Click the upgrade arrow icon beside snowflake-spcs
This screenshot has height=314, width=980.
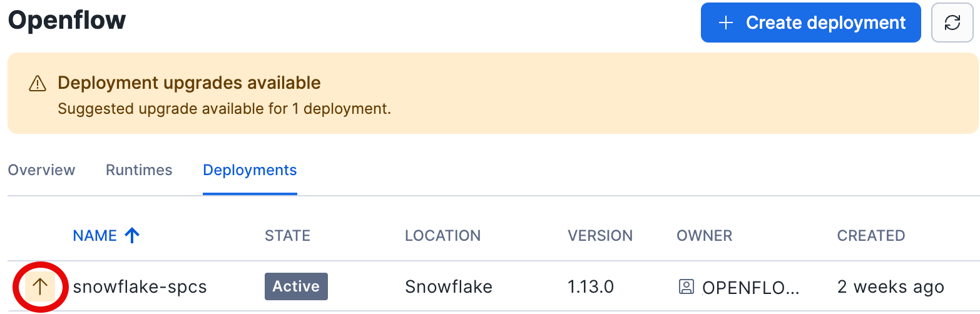coord(40,287)
